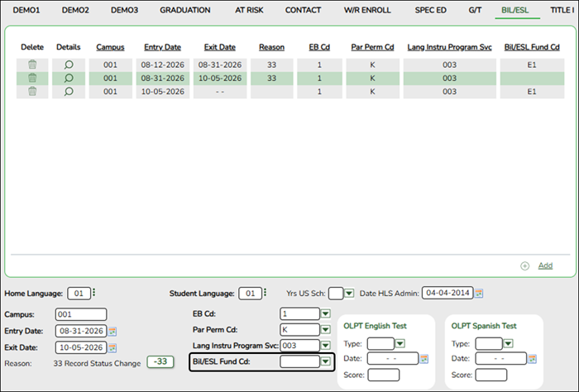Click the Exit Date input field
This screenshot has height=392, width=579.
pos(81,347)
